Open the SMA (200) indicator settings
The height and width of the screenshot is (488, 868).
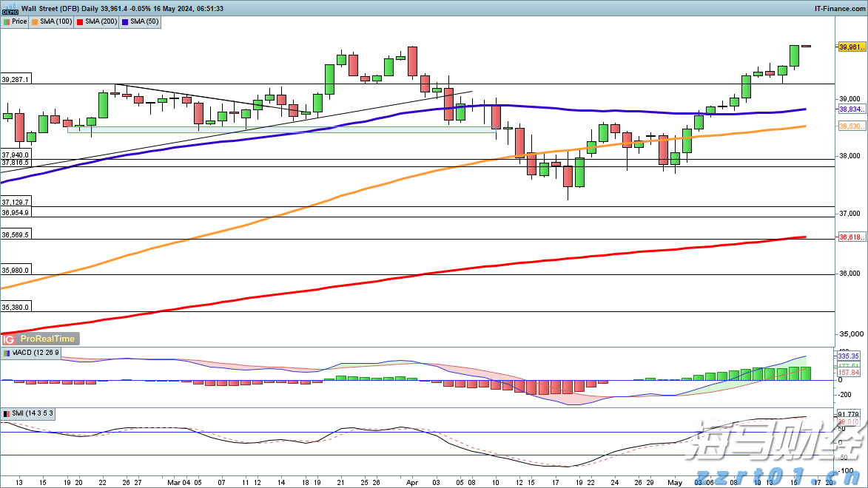(101, 21)
